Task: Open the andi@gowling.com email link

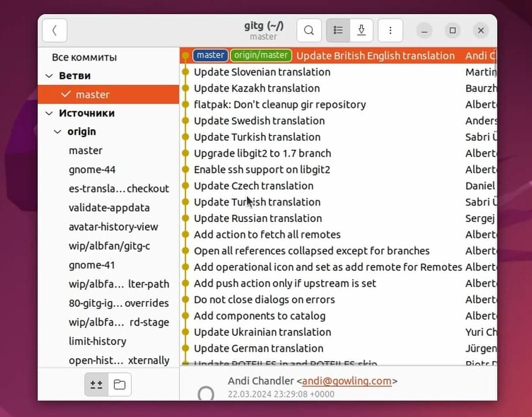Action: pos(347,381)
